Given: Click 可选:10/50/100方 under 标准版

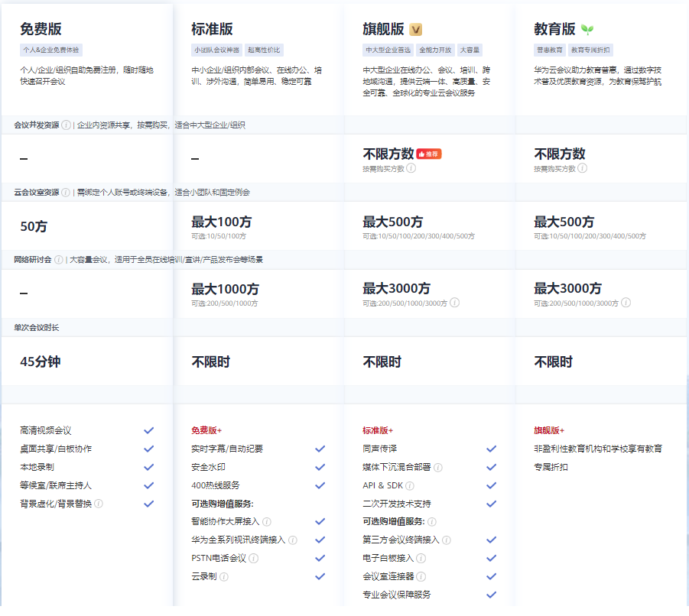Looking at the screenshot, I should tap(219, 236).
